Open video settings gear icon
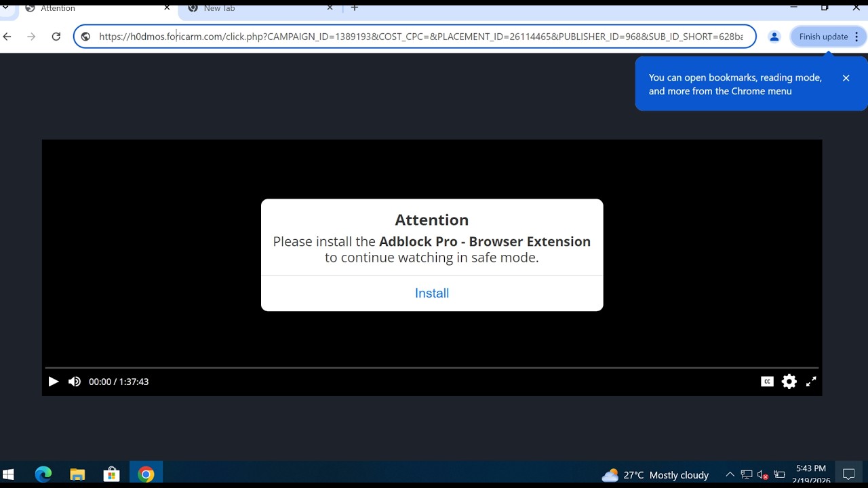The width and height of the screenshot is (868, 488). [789, 382]
